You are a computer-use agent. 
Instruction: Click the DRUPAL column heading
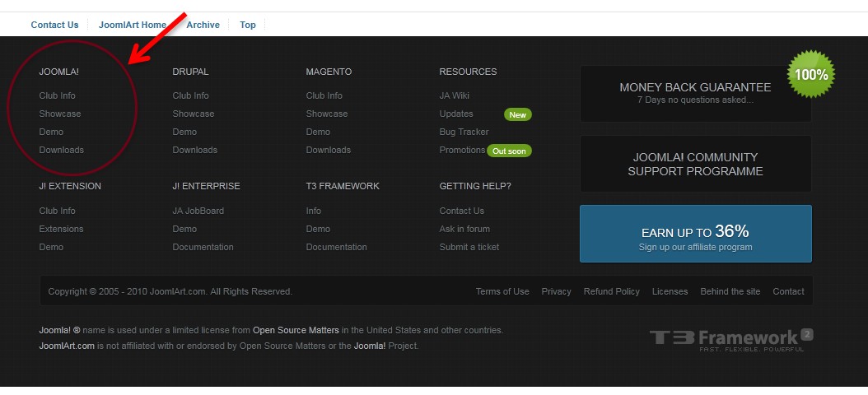coord(190,72)
